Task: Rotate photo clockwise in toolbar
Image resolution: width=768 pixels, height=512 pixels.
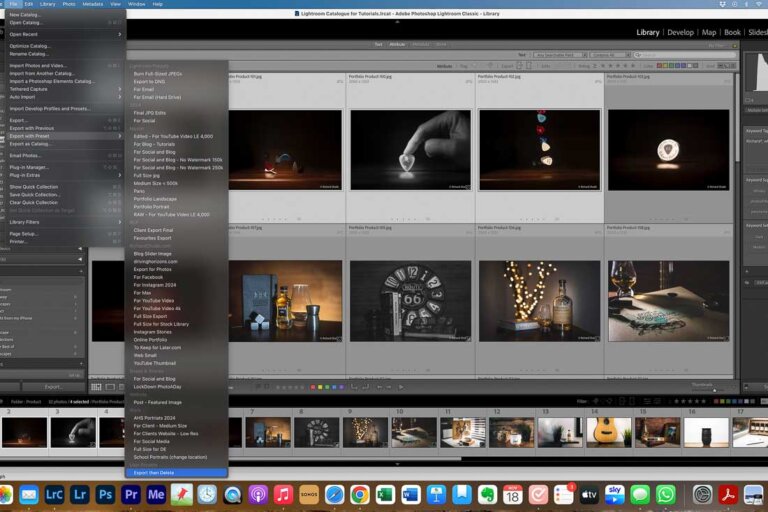Action: point(365,387)
